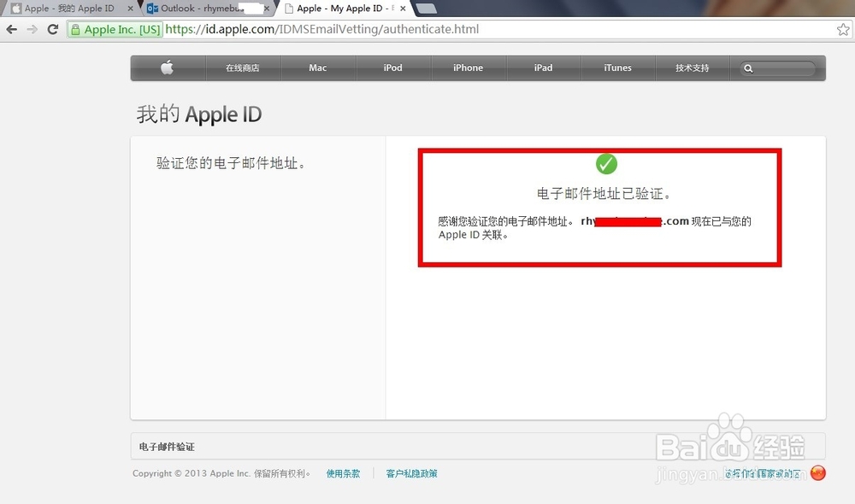The image size is (855, 504).
Task: Click the green checkmark verification icon
Action: tap(606, 164)
